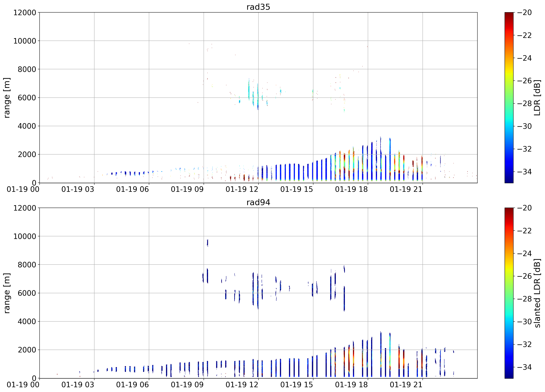Click the −30 tick on the rad94 colorbar
This screenshot has width=545, height=392.
[x=524, y=322]
